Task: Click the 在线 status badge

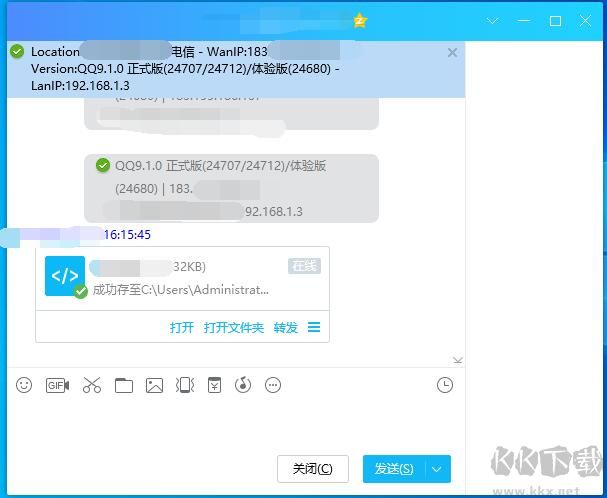Action: point(304,266)
